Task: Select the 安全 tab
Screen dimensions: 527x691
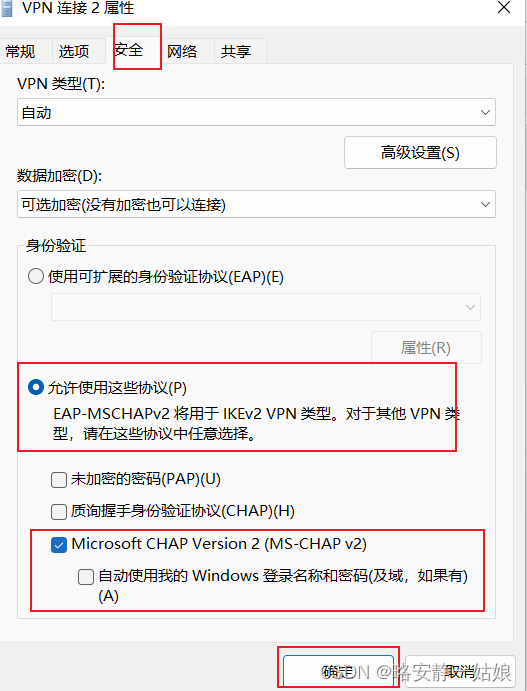Action: (x=129, y=49)
